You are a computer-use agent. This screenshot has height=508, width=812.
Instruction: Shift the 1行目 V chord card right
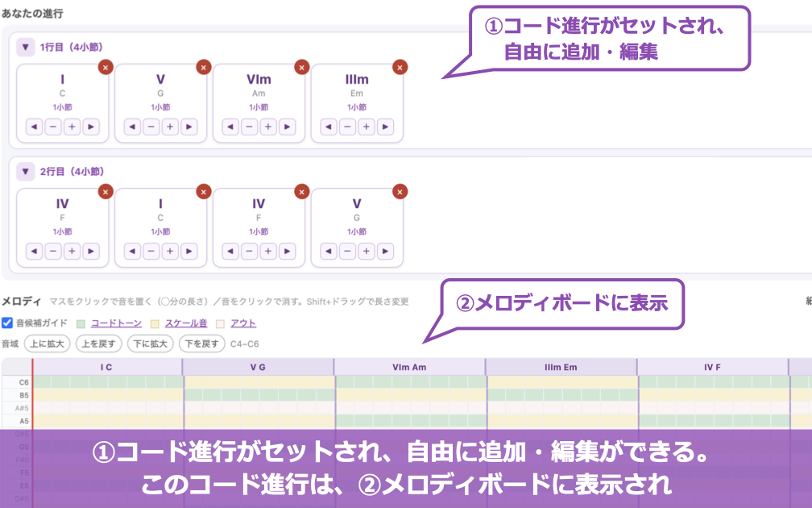pyautogui.click(x=189, y=127)
